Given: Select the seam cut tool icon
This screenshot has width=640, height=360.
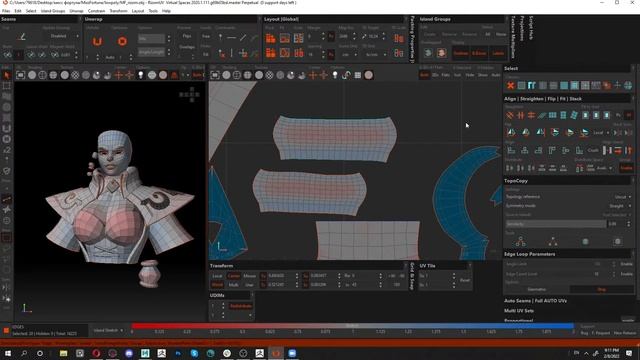Looking at the screenshot, I should (x=22, y=37).
